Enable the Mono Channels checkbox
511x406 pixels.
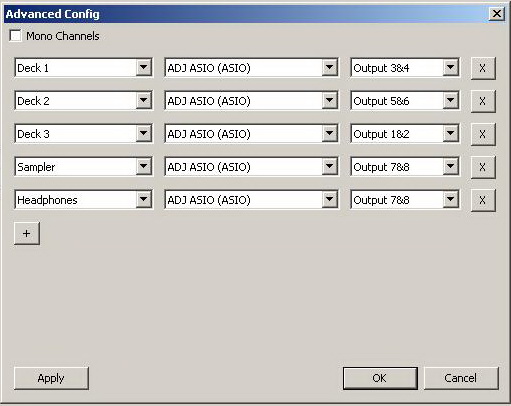[15, 36]
